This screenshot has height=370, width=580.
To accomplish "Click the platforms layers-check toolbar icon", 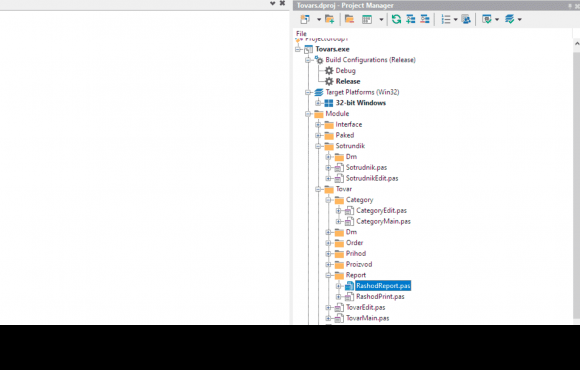I will [x=510, y=19].
